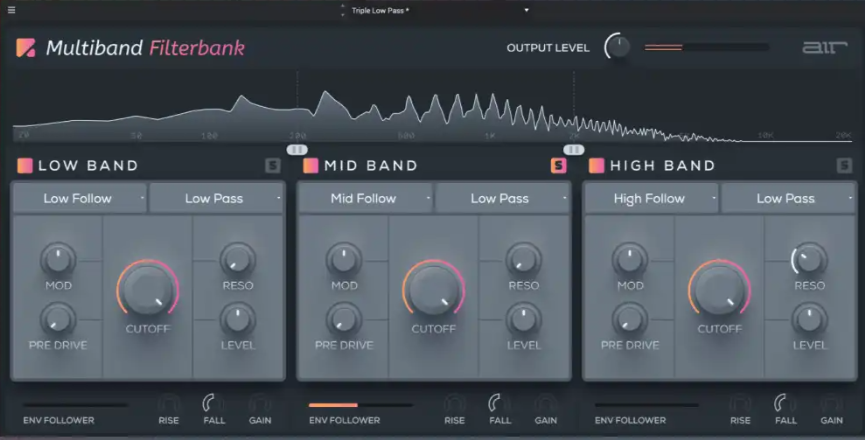
Task: Click the Mid Band GAIN knob
Action: point(546,404)
